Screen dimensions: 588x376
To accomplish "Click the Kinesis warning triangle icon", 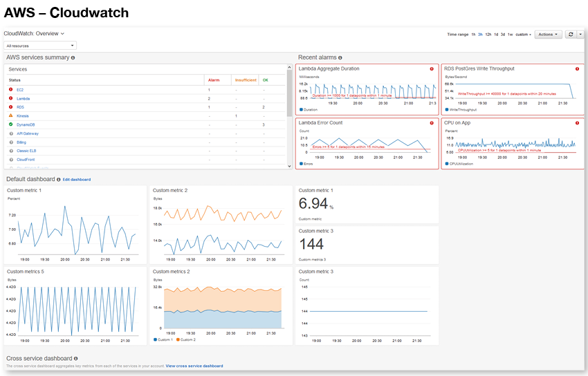I will (x=11, y=115).
